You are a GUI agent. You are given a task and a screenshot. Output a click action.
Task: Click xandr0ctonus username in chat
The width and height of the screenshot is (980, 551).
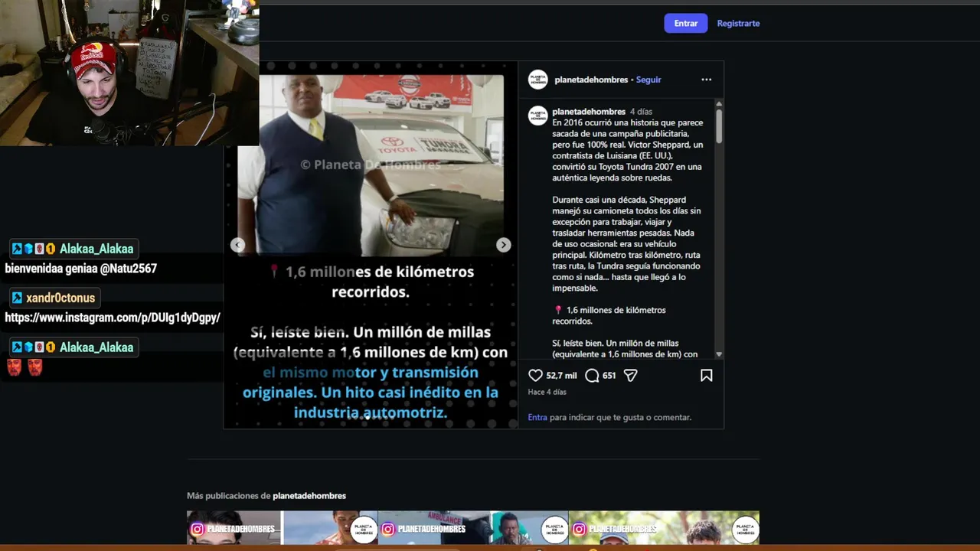coord(60,298)
